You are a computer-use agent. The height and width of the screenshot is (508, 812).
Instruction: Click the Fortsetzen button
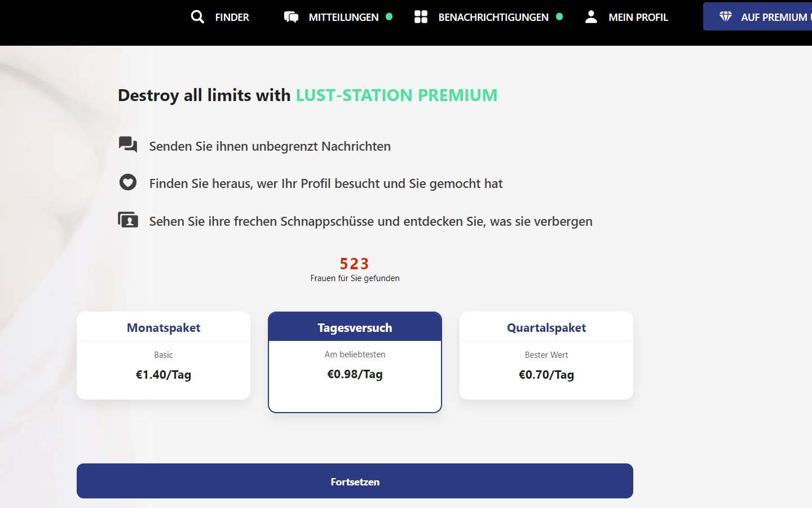(355, 481)
